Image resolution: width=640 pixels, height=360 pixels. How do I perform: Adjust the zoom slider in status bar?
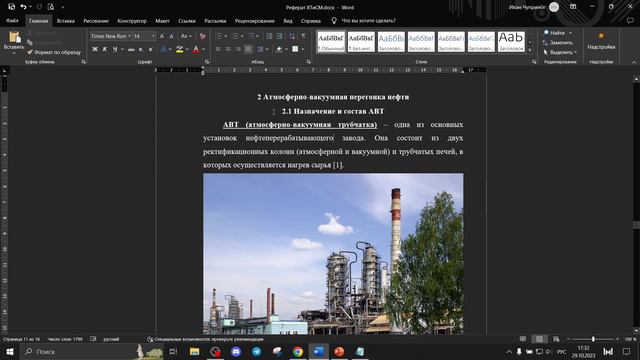(x=593, y=339)
